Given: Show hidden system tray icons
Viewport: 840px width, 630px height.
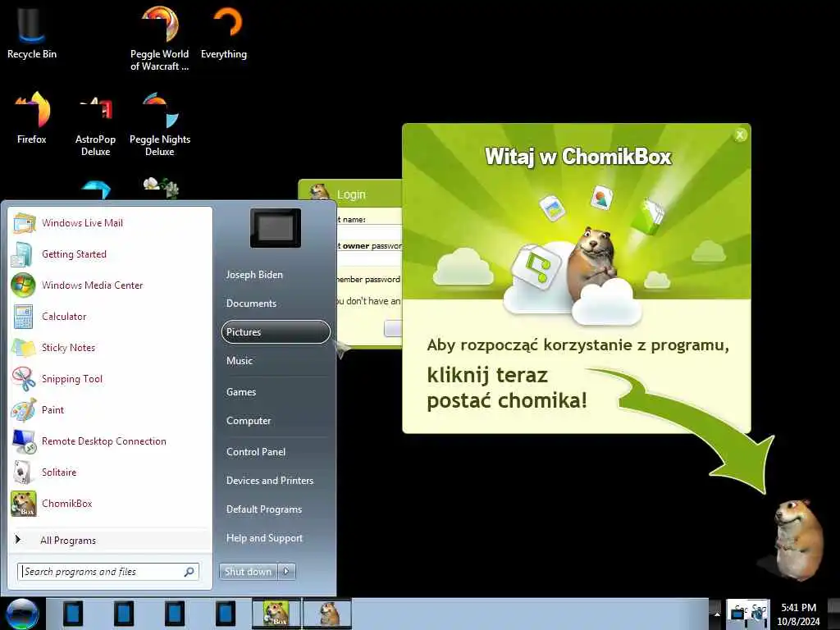Looking at the screenshot, I should pyautogui.click(x=716, y=614).
